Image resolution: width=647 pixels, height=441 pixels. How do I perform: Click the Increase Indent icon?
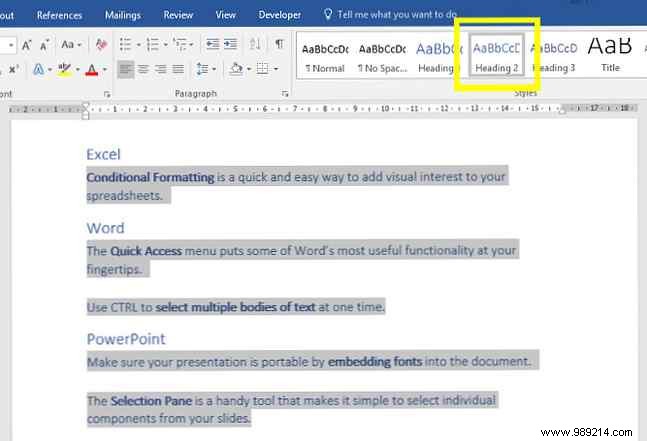(230, 44)
